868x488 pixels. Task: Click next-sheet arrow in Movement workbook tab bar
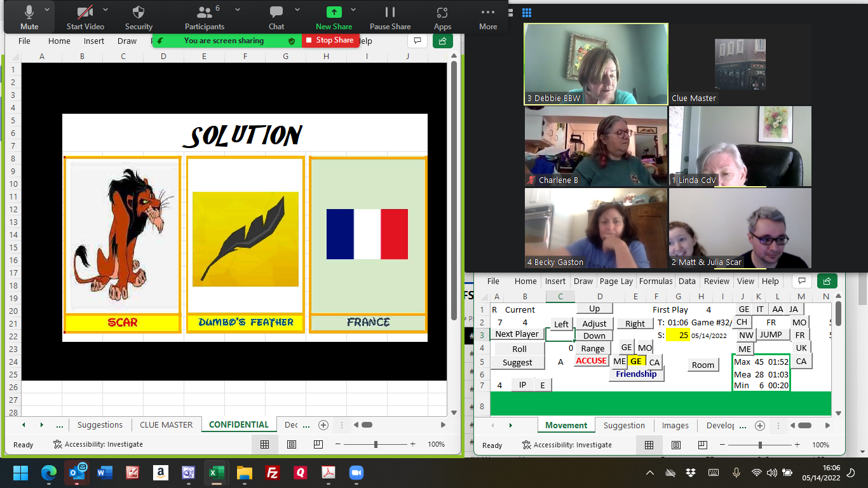tap(510, 426)
